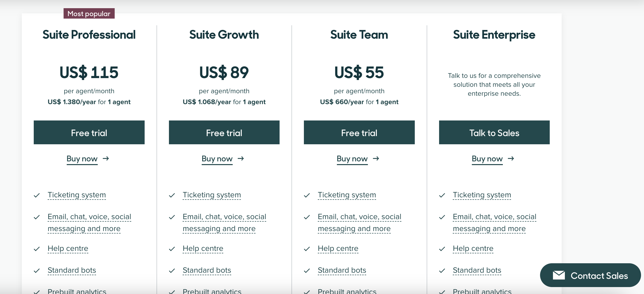Open Buy now under Suite Growth
Viewport: 644px width, 294px height.
[x=217, y=159]
